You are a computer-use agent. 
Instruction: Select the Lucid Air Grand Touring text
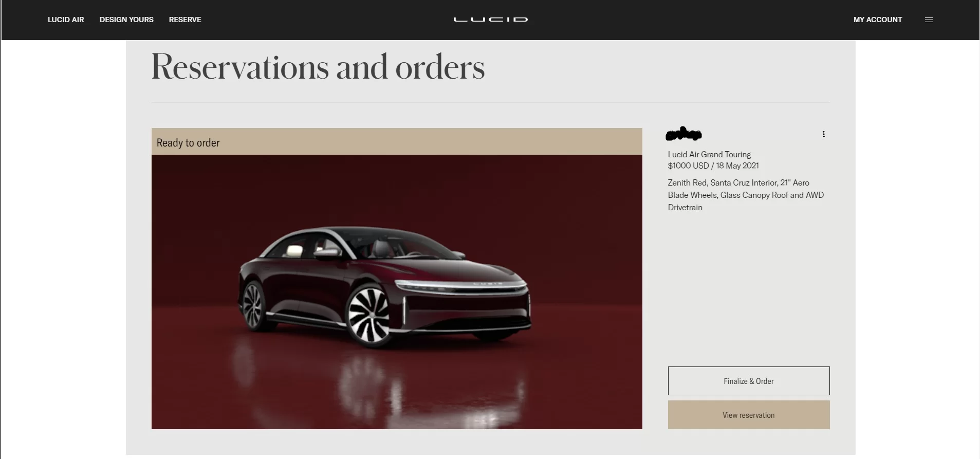[x=709, y=154]
